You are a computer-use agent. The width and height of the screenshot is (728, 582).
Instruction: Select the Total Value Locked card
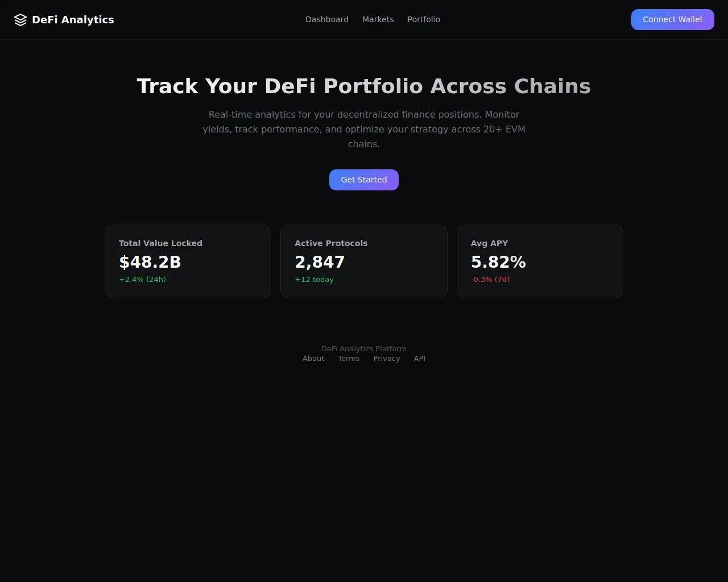[x=188, y=261]
